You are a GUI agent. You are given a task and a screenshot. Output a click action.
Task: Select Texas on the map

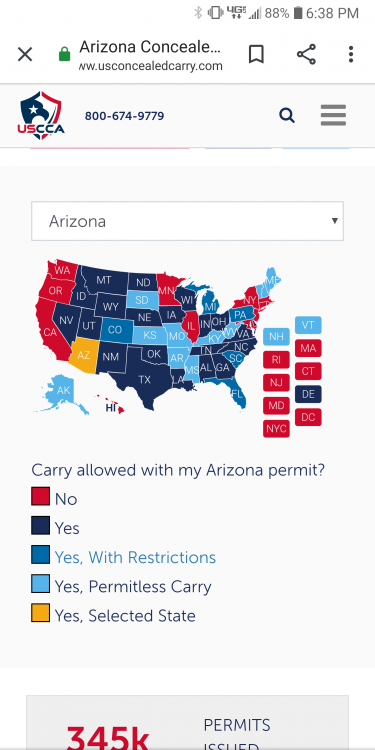144,380
